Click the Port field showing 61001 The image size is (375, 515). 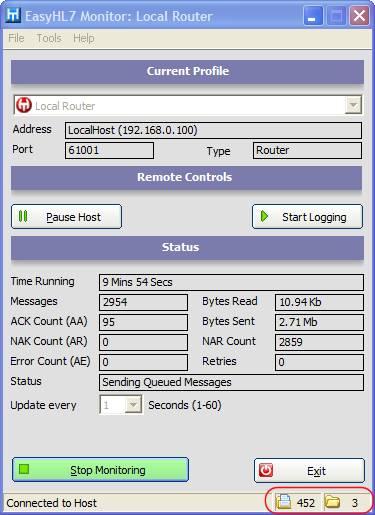click(x=109, y=150)
